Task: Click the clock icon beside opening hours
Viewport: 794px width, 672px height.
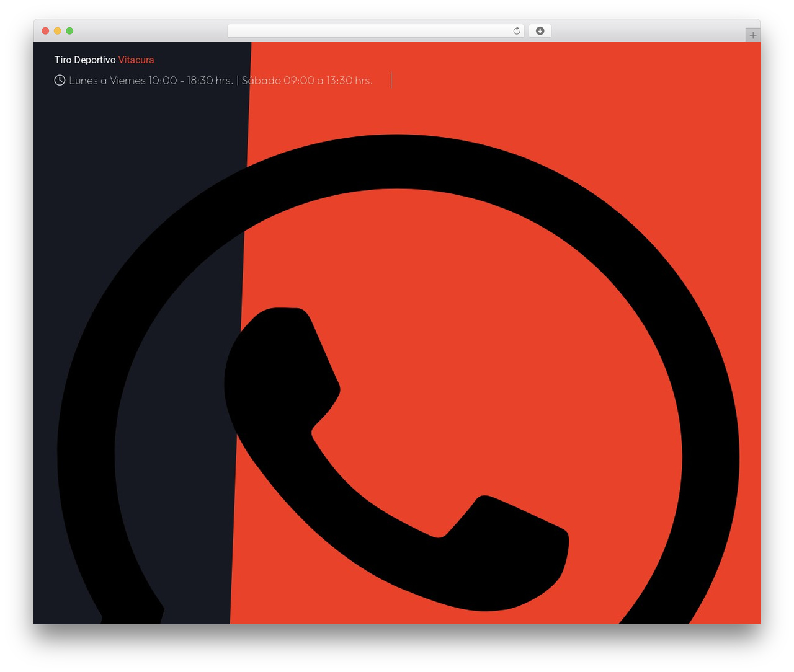Action: [60, 80]
